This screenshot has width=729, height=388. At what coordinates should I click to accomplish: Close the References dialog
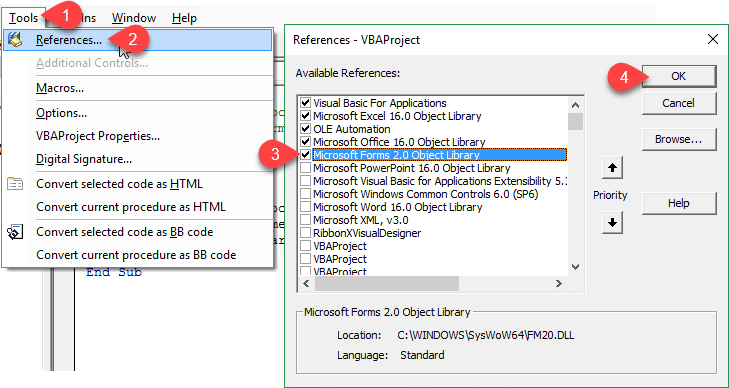(x=713, y=39)
